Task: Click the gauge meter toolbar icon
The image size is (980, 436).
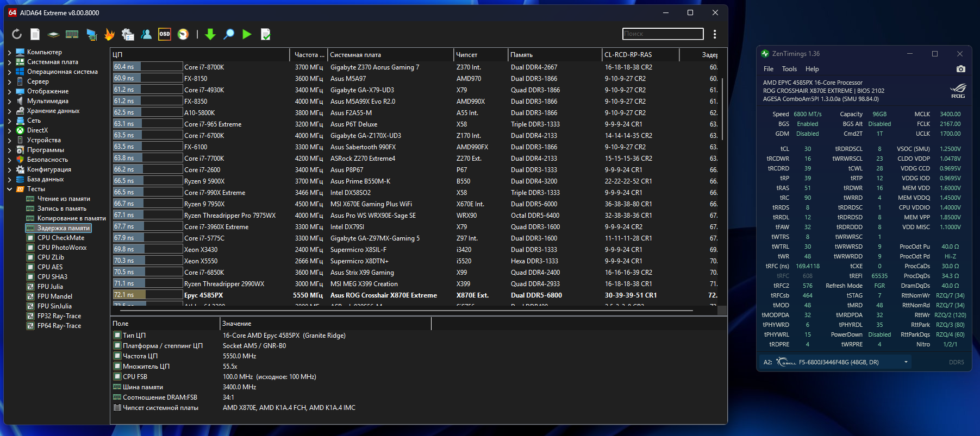Action: pyautogui.click(x=183, y=34)
